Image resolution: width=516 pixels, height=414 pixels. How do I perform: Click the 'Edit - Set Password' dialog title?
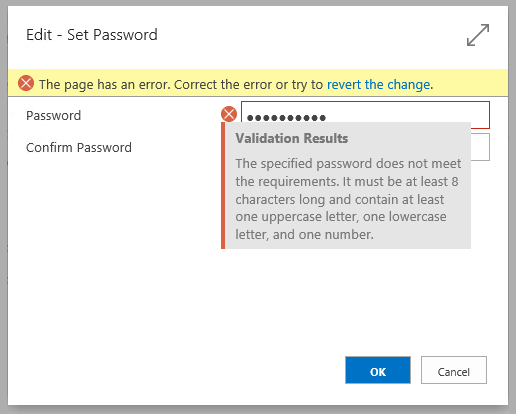click(x=92, y=35)
